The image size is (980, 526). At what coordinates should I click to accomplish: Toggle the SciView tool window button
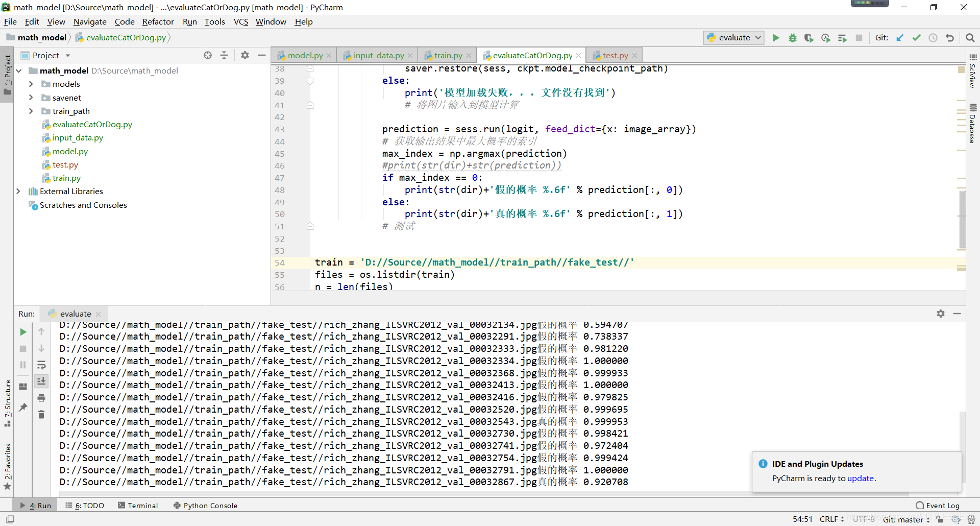pos(973,71)
